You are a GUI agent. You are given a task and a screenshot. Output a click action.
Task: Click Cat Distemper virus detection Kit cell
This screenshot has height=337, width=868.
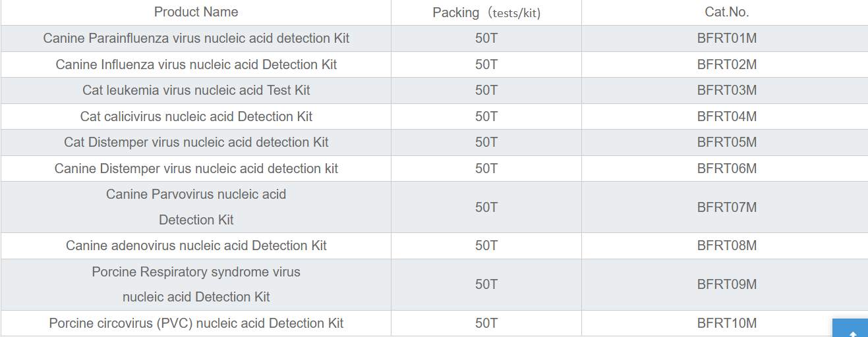tap(196, 142)
